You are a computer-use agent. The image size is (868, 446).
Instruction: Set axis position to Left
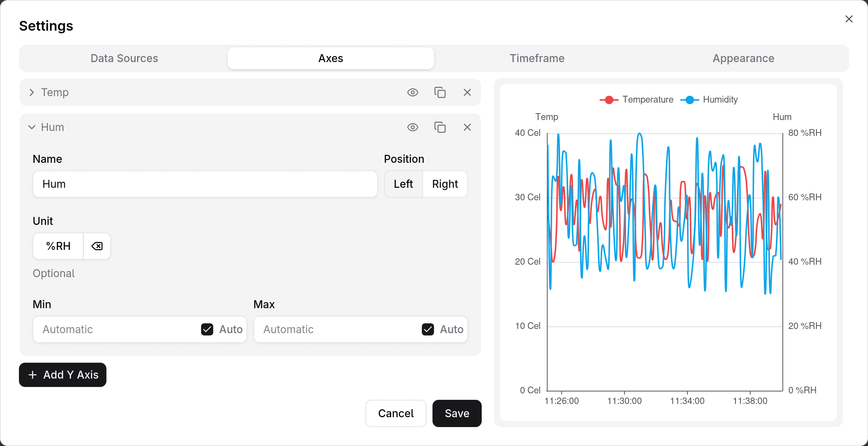click(403, 184)
